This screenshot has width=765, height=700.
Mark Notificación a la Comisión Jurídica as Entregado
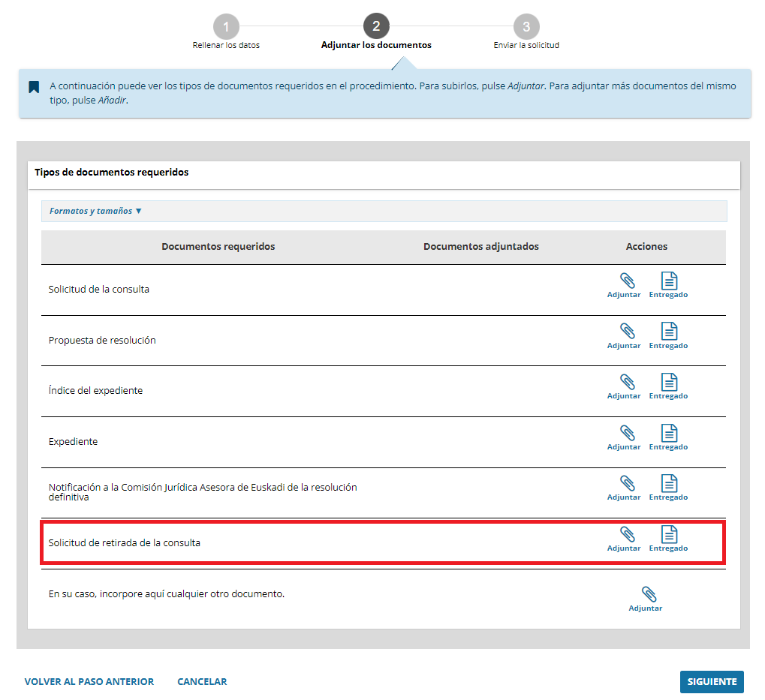(x=668, y=487)
